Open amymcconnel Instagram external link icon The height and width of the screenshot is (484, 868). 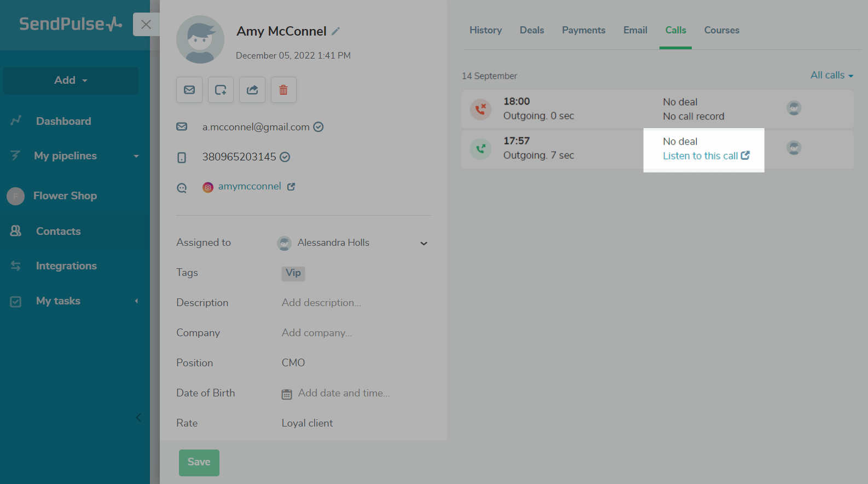click(291, 187)
